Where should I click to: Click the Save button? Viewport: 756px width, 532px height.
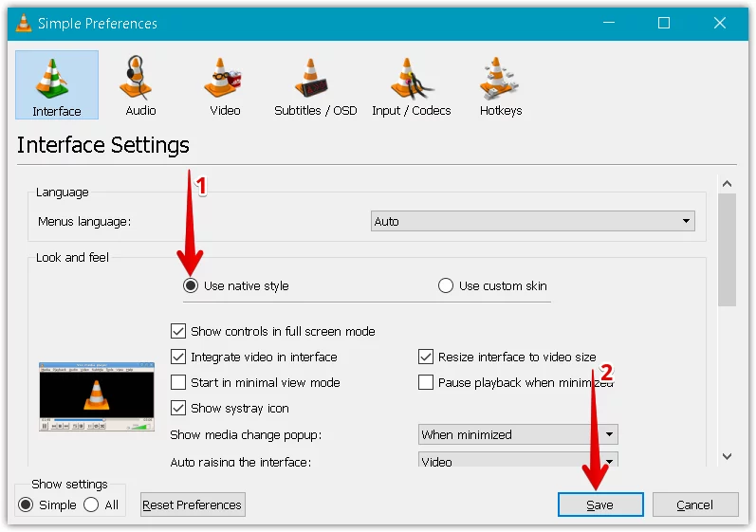(600, 504)
